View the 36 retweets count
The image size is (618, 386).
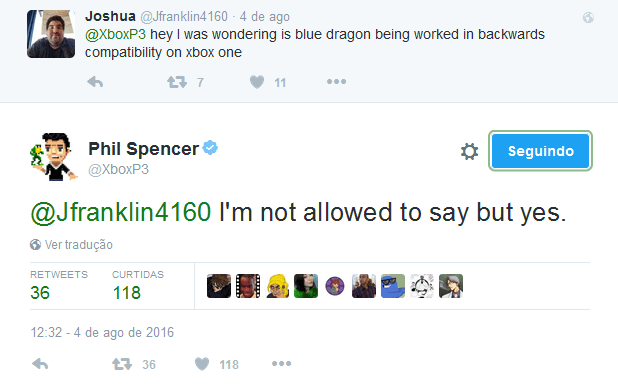pos(40,293)
